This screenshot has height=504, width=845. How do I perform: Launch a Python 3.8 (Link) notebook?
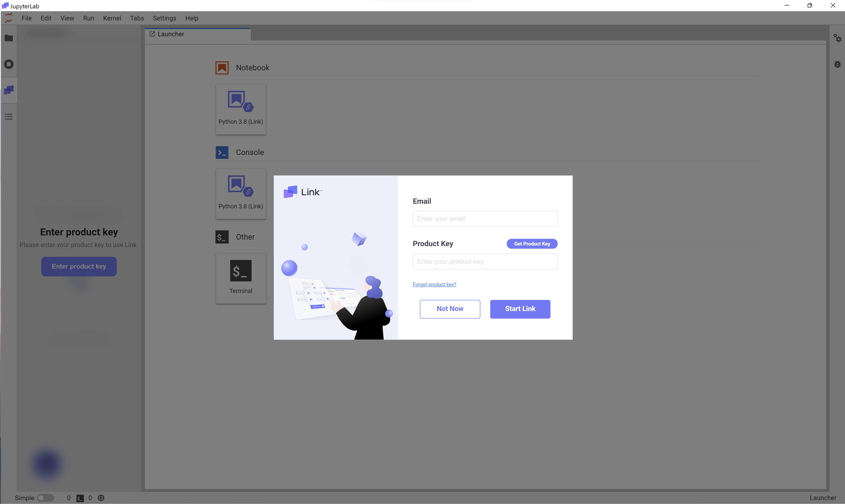point(241,109)
